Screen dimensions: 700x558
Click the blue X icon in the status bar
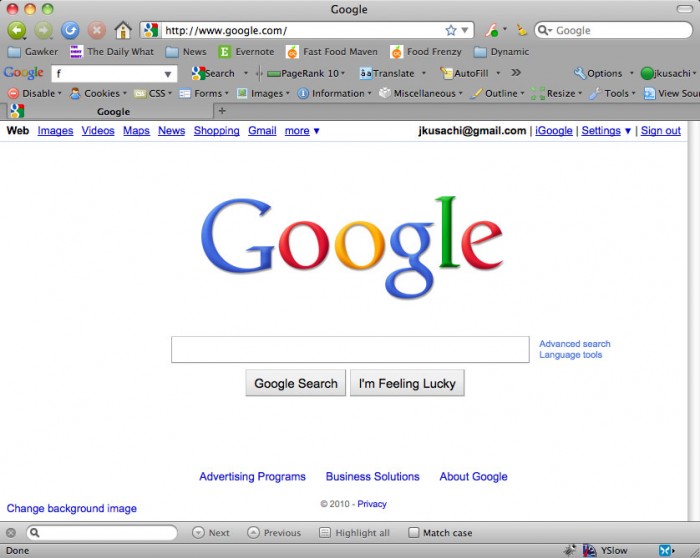(664, 550)
